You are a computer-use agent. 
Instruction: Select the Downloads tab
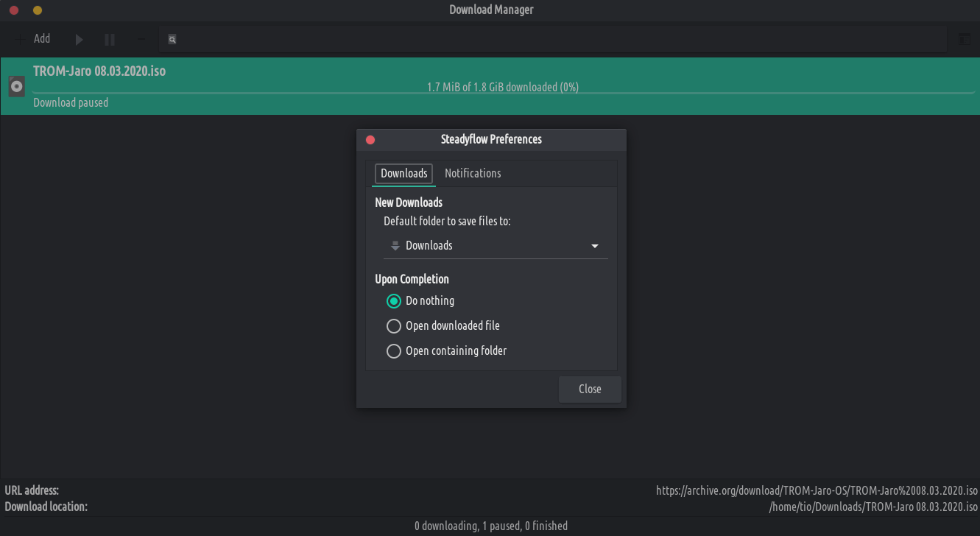click(x=403, y=173)
